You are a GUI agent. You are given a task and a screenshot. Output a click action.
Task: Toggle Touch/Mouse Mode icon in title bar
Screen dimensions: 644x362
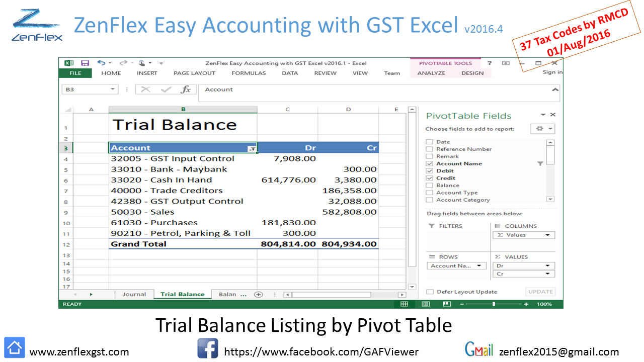point(142,63)
